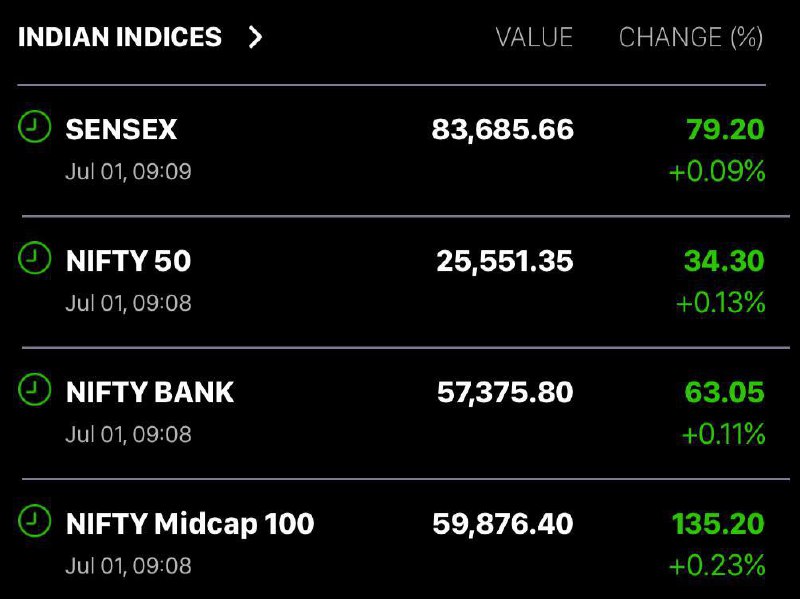Open the NIFTY Midcap 100 index name
The height and width of the screenshot is (599, 800).
pyautogui.click(x=190, y=524)
